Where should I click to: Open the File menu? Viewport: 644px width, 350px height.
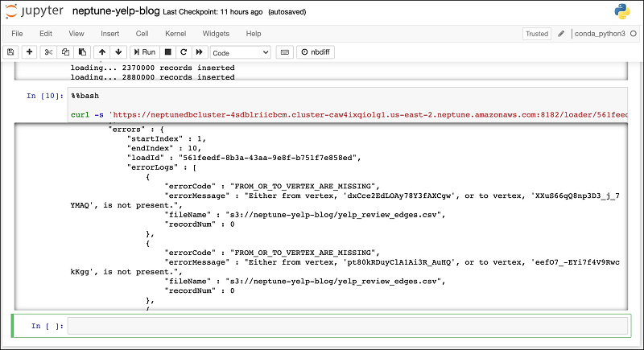17,34
